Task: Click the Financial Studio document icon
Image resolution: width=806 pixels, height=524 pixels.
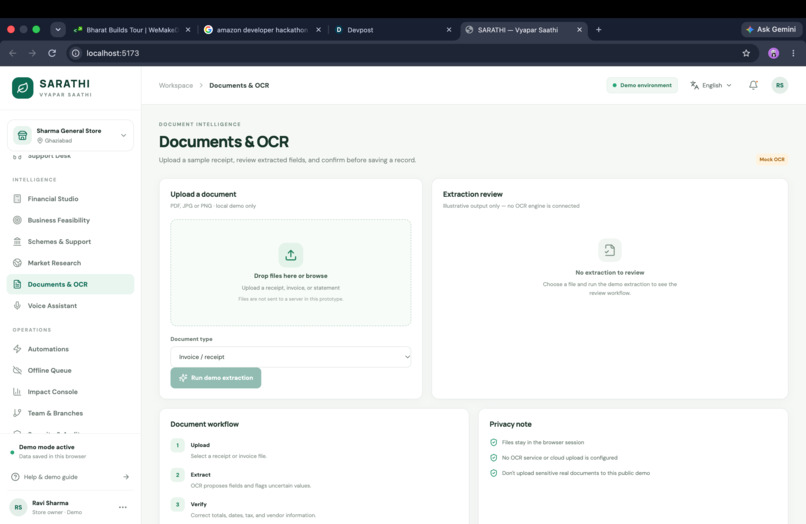Action: click(x=17, y=198)
